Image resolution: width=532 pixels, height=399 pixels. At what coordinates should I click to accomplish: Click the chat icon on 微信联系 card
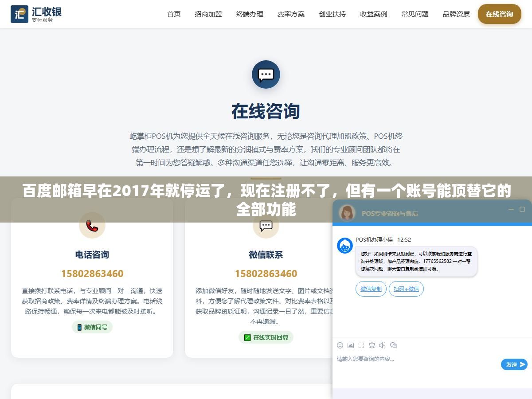[266, 226]
